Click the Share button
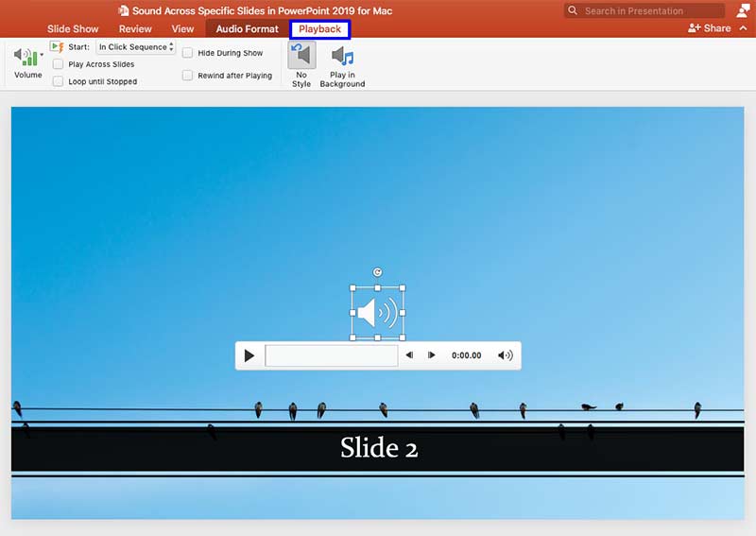Viewport: 756px width, 536px height. tap(710, 28)
